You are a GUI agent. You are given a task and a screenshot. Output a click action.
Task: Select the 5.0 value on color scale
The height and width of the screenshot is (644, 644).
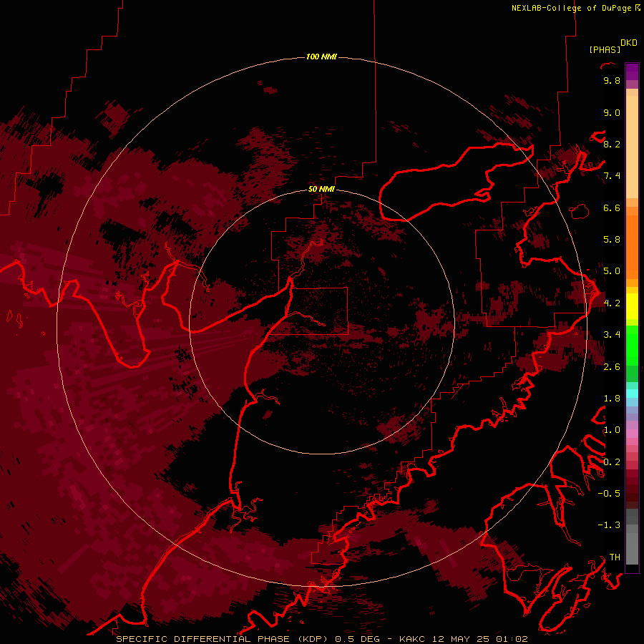[612, 271]
